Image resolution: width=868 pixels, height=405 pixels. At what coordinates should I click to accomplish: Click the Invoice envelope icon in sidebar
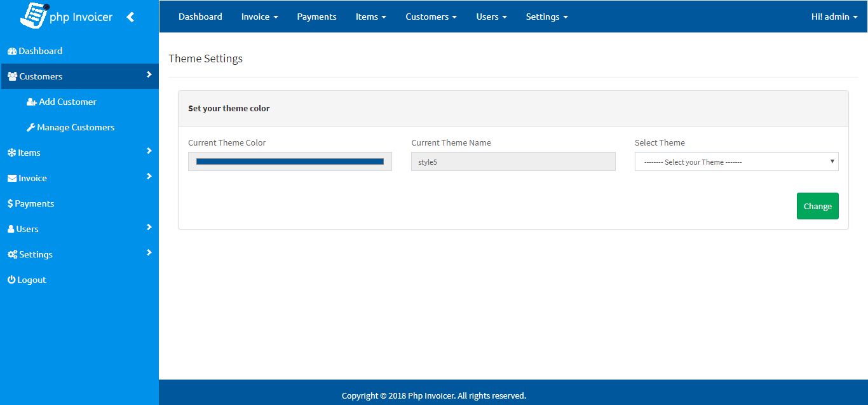pyautogui.click(x=12, y=179)
